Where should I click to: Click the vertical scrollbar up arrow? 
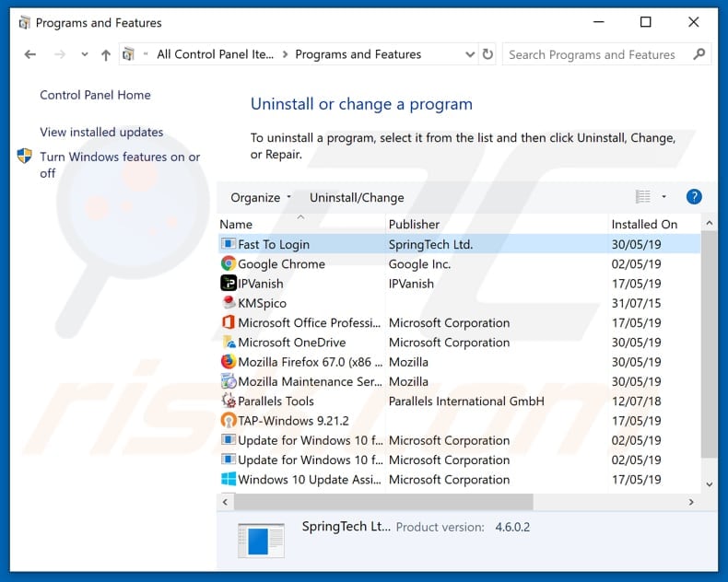tap(709, 223)
